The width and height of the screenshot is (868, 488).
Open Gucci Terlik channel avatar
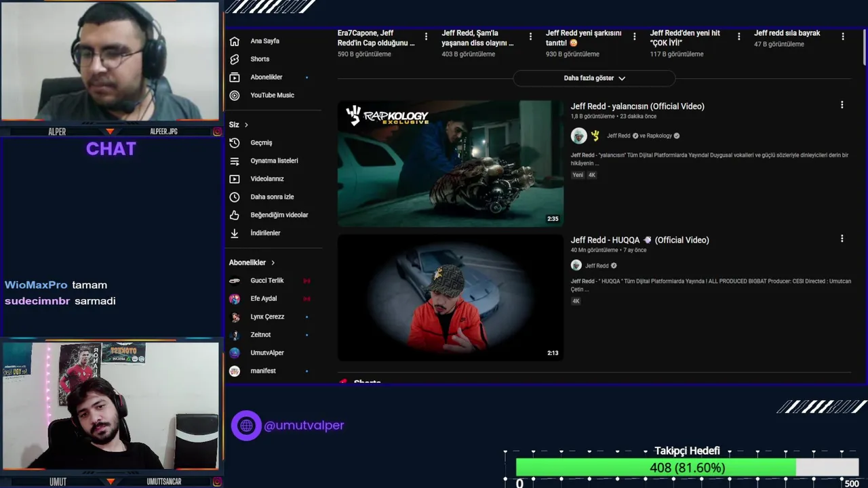pos(235,281)
